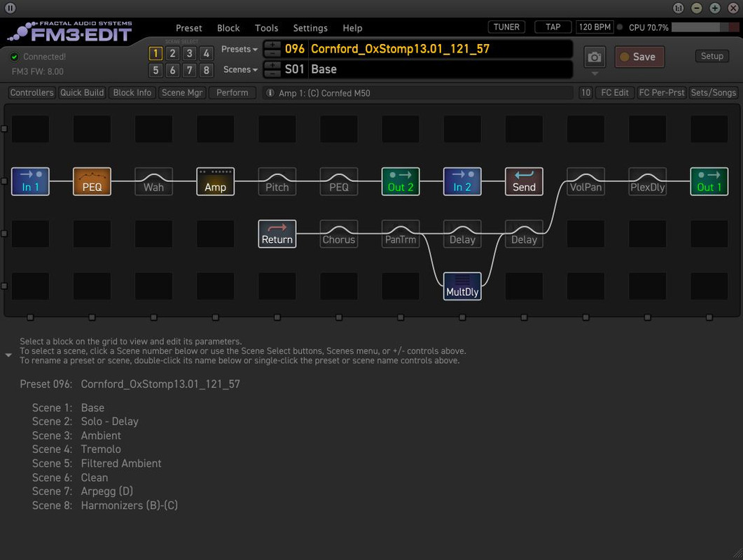Select the Delay block directly above MultDly

coord(462,234)
